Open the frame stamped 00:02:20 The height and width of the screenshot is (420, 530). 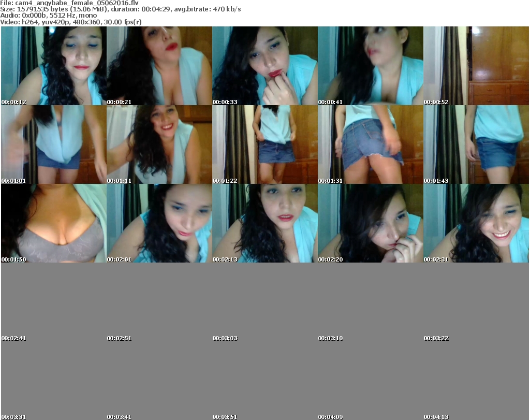pyautogui.click(x=371, y=223)
